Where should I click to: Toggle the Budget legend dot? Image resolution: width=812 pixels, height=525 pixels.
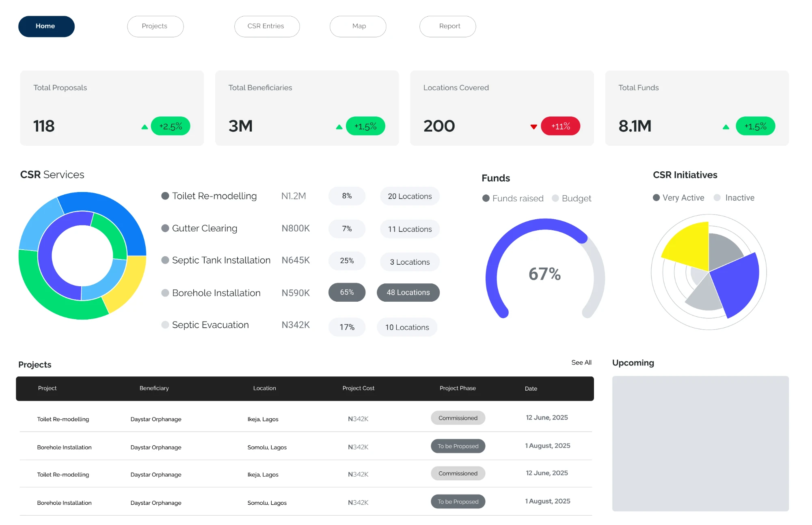tap(555, 199)
